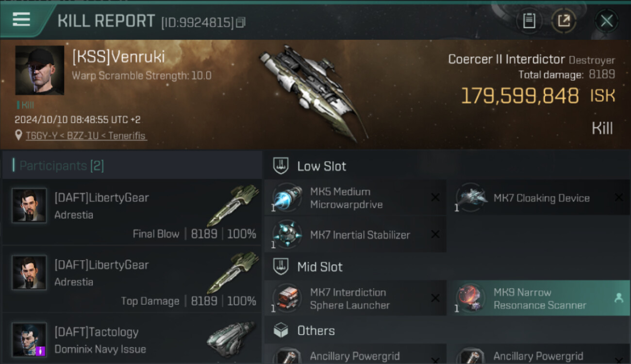Select the LibertyGear Top Damage entry

coord(132,280)
